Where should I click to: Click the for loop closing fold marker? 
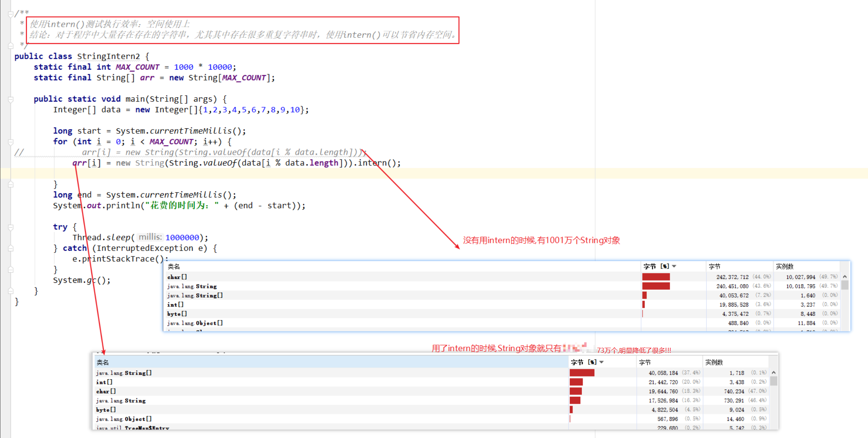tap(10, 184)
